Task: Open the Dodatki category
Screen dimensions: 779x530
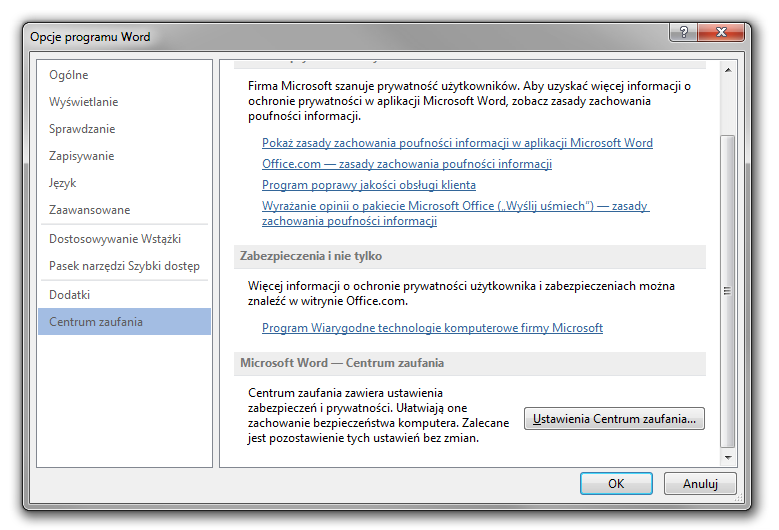Action: [x=124, y=295]
